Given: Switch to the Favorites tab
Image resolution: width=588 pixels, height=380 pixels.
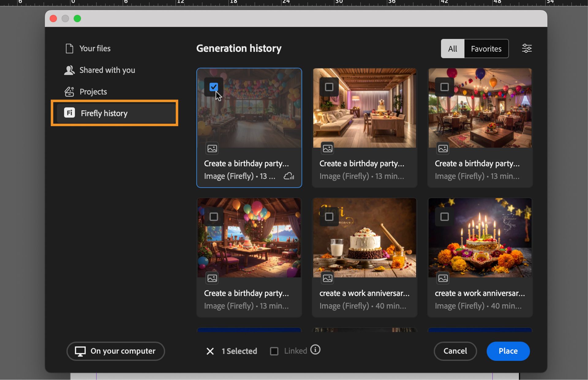Looking at the screenshot, I should pos(486,48).
